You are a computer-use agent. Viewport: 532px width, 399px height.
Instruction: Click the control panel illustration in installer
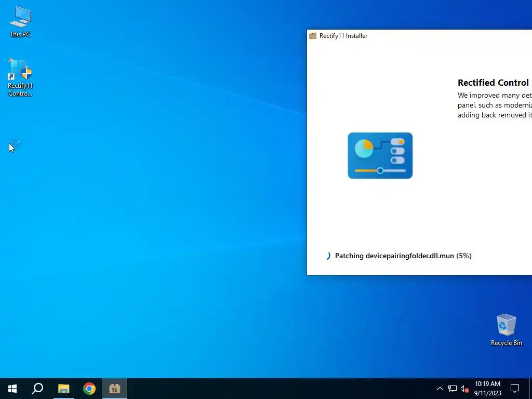[380, 155]
